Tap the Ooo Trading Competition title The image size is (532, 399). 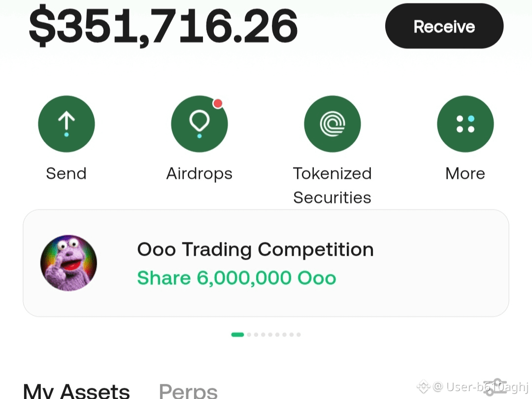coord(256,249)
